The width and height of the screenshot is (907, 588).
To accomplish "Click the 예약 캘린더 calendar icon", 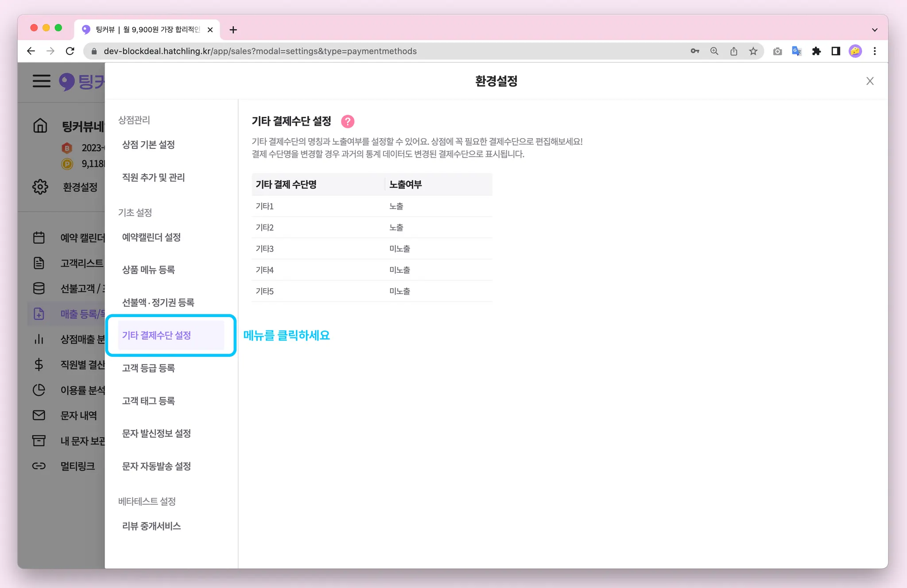I will (x=39, y=238).
